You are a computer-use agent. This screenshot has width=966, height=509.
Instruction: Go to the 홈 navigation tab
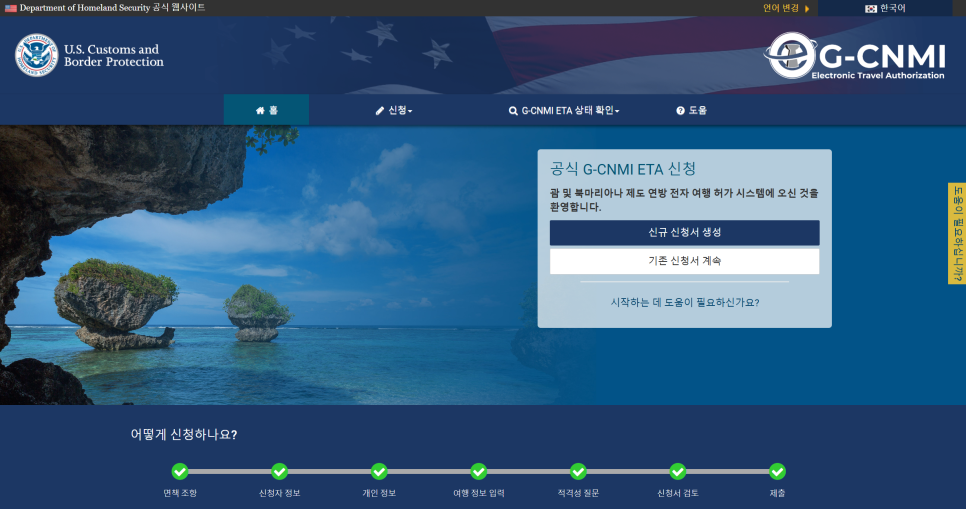(266, 110)
